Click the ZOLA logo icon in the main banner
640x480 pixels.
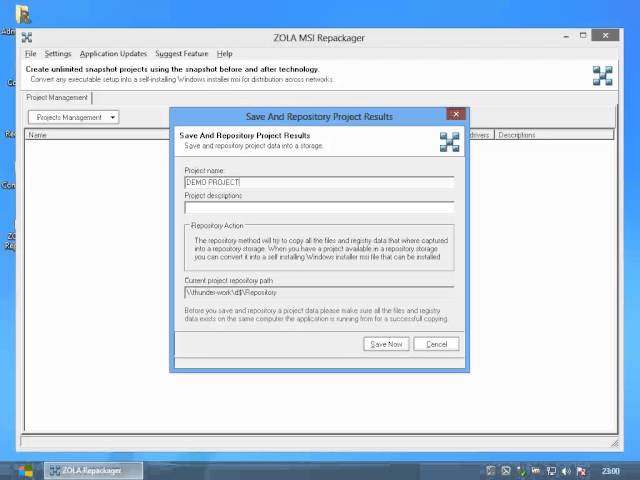(602, 76)
